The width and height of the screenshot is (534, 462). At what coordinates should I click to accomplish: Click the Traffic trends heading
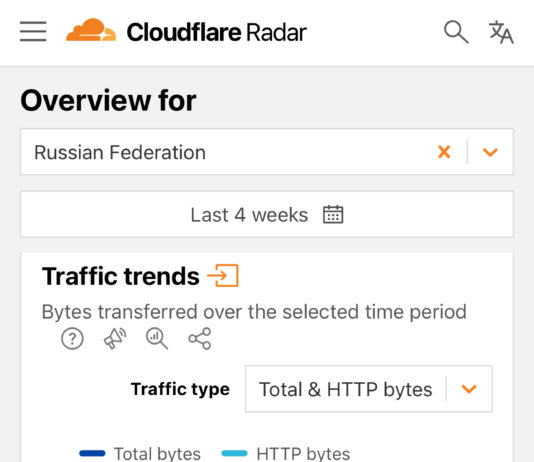(121, 276)
